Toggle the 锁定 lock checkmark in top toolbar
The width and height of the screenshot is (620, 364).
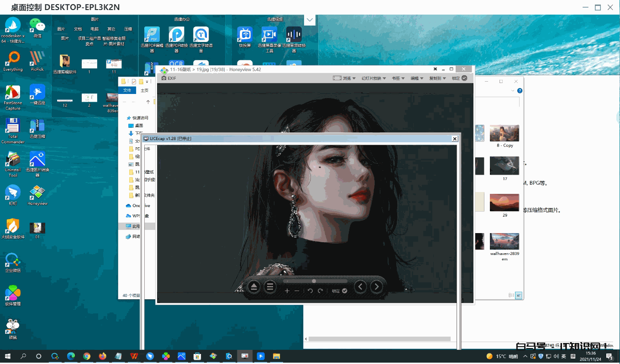coord(464,78)
